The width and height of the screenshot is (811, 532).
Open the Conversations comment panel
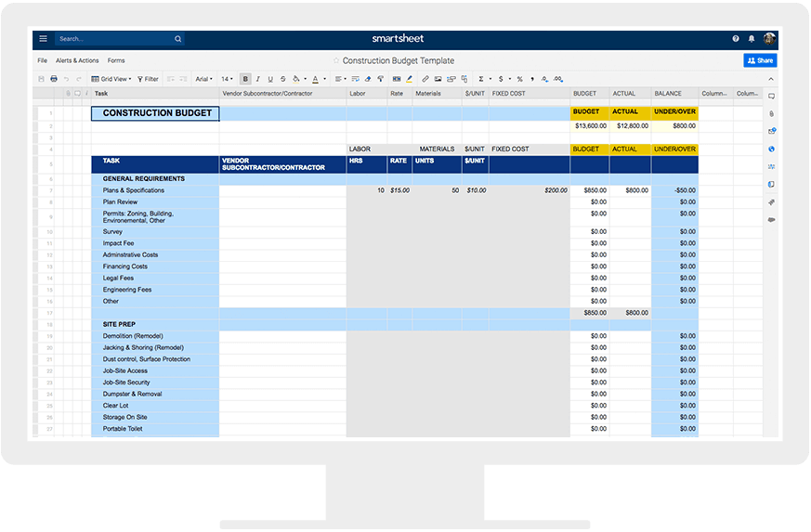[x=771, y=97]
